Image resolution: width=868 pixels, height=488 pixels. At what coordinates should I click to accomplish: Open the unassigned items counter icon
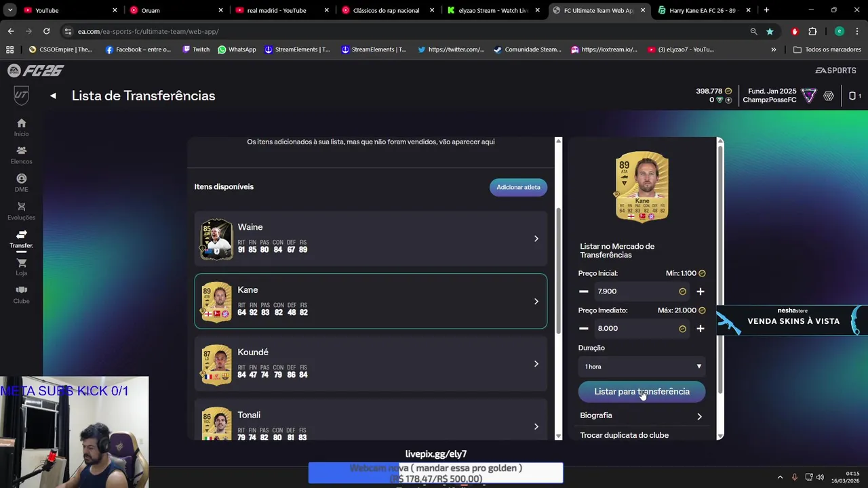[855, 96]
